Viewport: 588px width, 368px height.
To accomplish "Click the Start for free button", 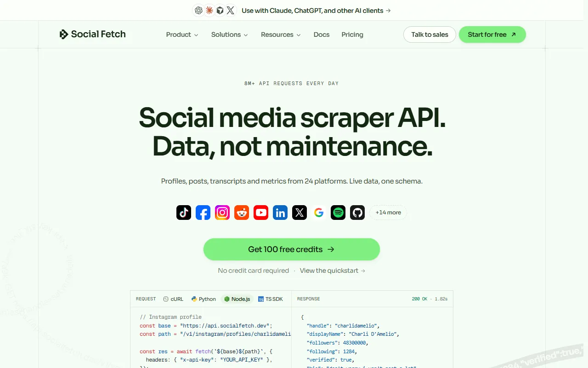I will pos(492,34).
